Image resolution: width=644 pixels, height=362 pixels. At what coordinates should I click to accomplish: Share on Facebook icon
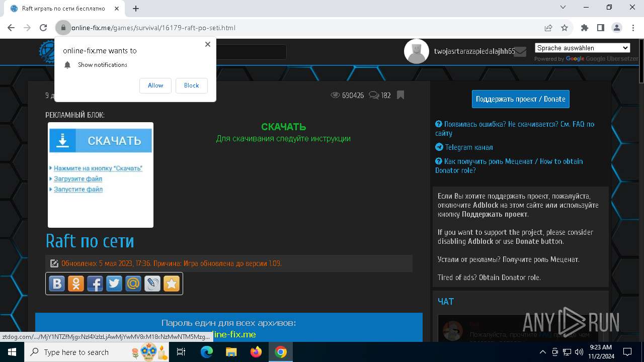(95, 284)
